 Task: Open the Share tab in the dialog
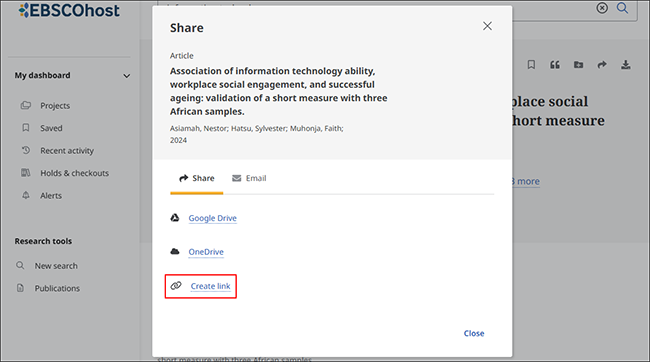tap(196, 178)
